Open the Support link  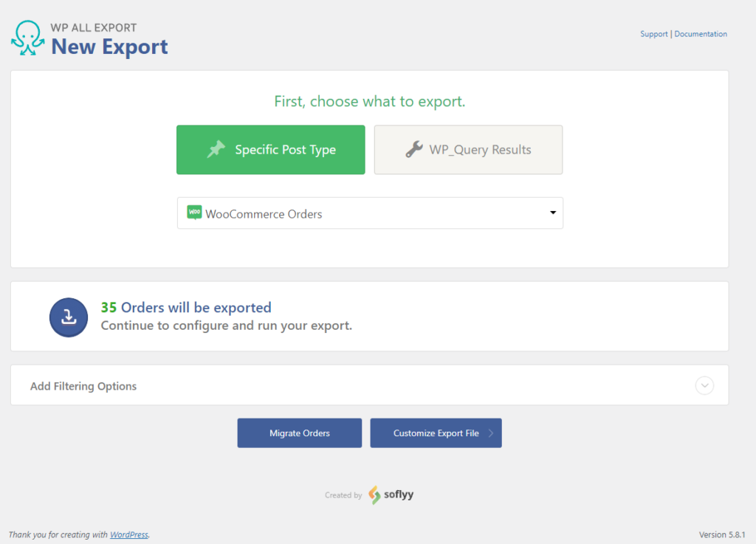coord(654,34)
